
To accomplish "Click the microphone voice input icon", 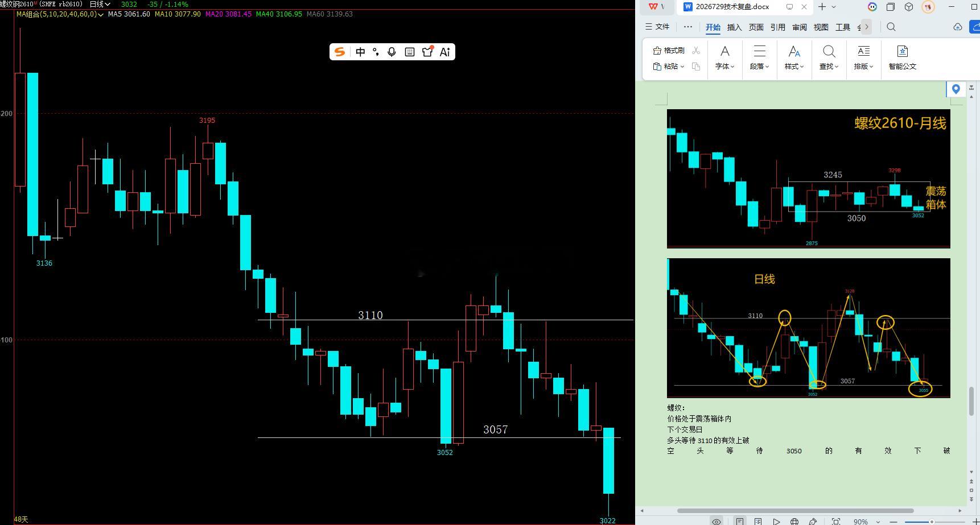I will point(392,52).
